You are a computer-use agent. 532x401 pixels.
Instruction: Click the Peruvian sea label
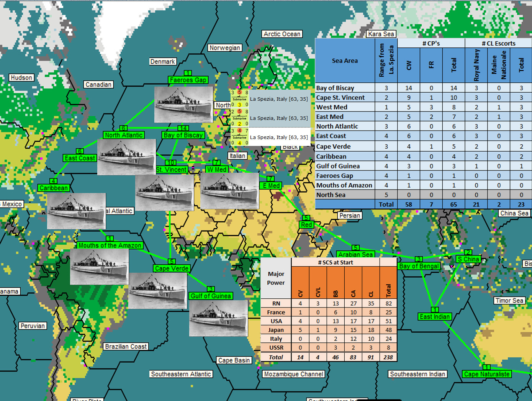pos(33,326)
